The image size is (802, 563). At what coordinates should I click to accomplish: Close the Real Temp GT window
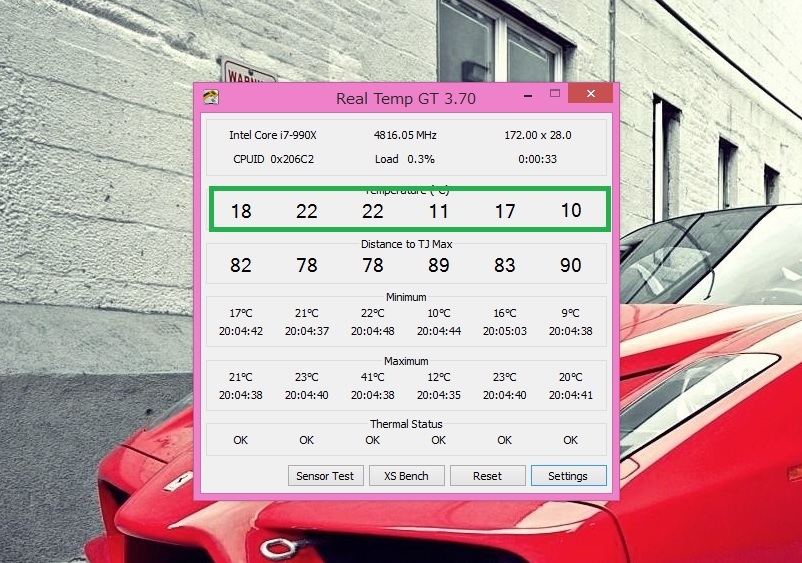(591, 94)
